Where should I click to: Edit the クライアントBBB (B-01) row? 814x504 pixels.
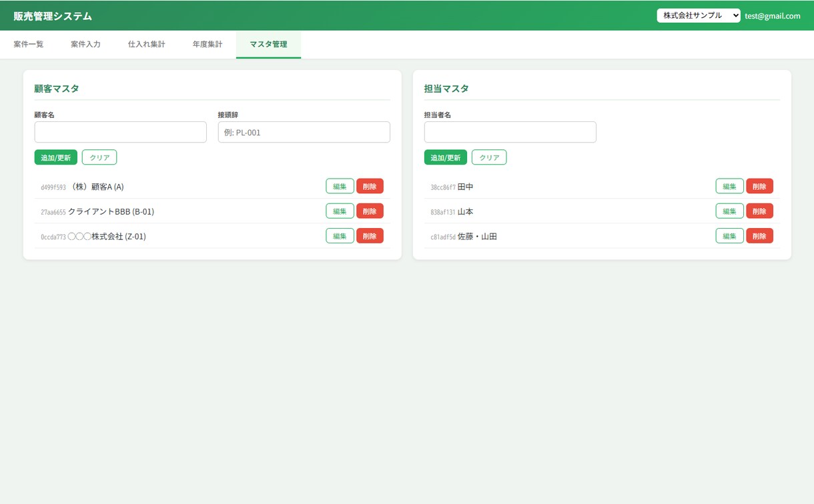pyautogui.click(x=340, y=211)
